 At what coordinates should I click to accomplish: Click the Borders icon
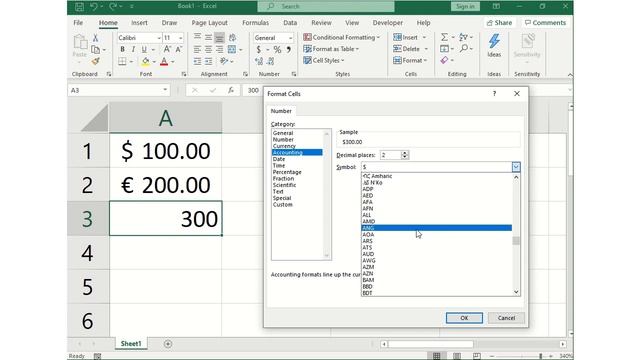coord(122,61)
